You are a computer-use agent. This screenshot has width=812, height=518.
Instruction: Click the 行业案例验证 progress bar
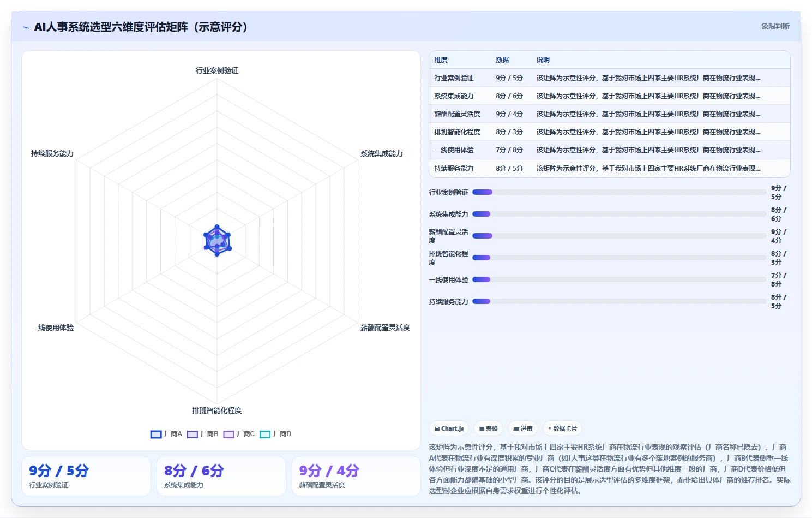pyautogui.click(x=619, y=192)
